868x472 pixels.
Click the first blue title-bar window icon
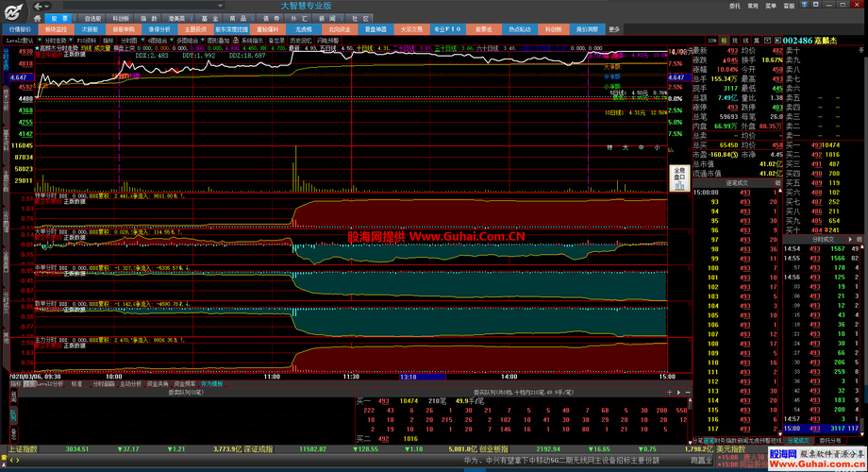click(x=805, y=5)
